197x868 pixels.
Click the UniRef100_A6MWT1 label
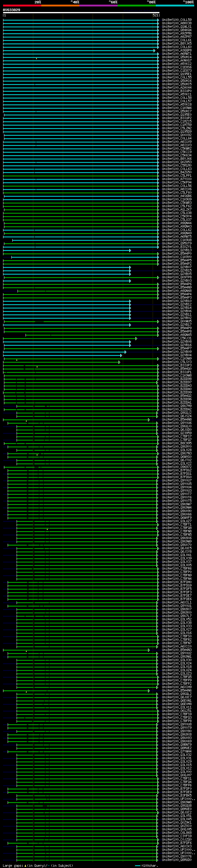176,54
